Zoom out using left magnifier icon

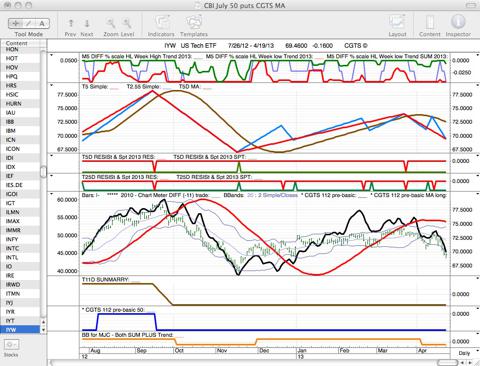click(x=111, y=23)
